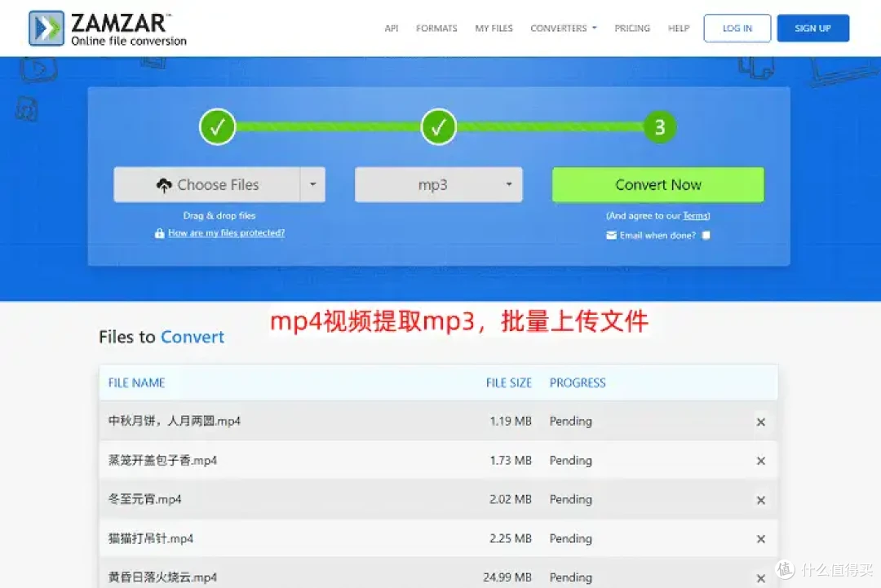Open the Terms link
Image resolution: width=881 pixels, height=588 pixels.
695,215
